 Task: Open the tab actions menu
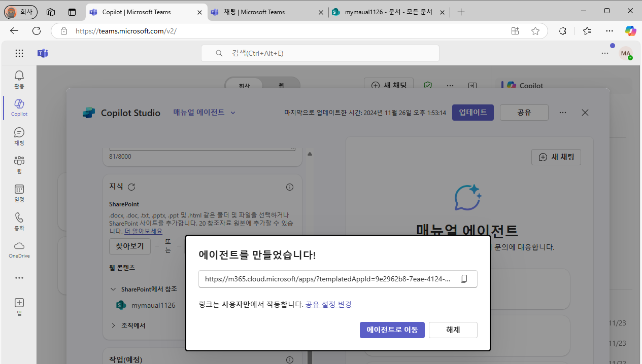(72, 12)
